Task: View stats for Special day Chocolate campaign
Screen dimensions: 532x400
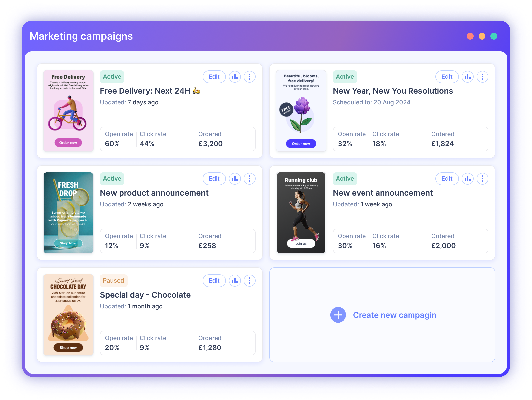Action: [235, 281]
